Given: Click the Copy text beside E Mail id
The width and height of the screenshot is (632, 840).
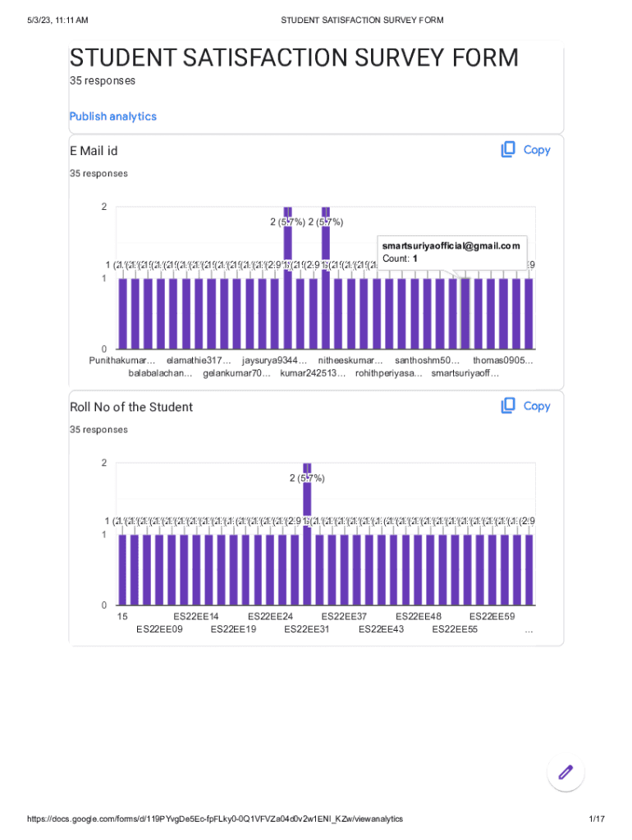Looking at the screenshot, I should click(x=537, y=150).
